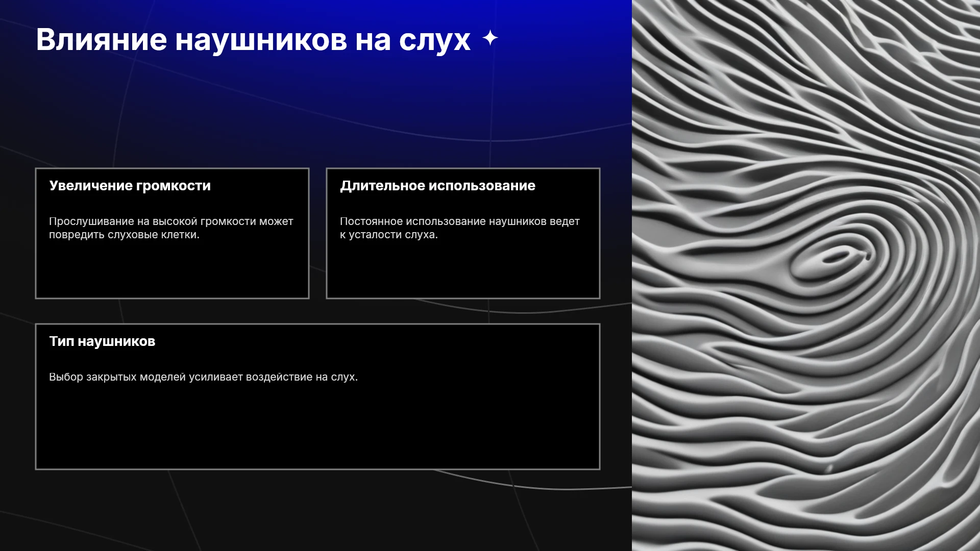Select the gray wavy texture image on right
The height and width of the screenshot is (551, 980).
(x=806, y=275)
